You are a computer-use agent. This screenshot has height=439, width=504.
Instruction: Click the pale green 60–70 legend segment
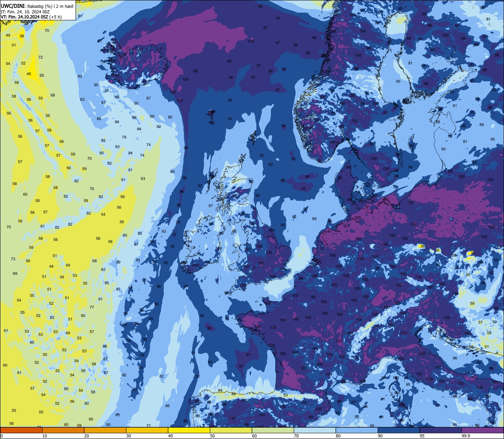click(273, 430)
